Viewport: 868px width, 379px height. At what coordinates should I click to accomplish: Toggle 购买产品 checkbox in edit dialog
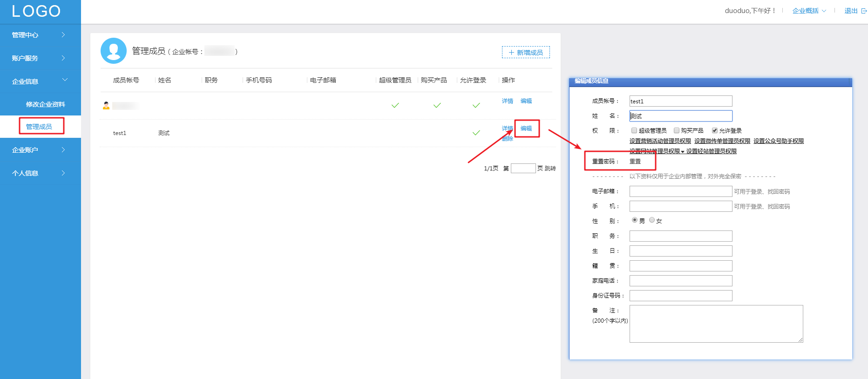[x=677, y=130]
